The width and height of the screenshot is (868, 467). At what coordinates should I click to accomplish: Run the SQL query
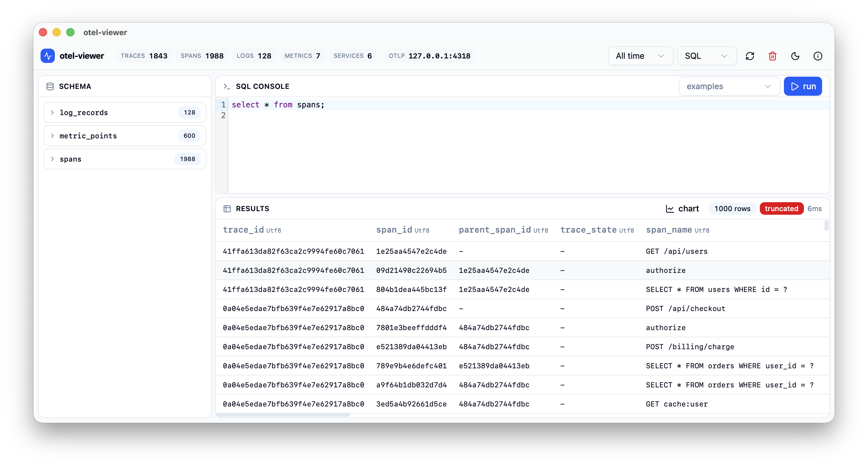pos(803,87)
